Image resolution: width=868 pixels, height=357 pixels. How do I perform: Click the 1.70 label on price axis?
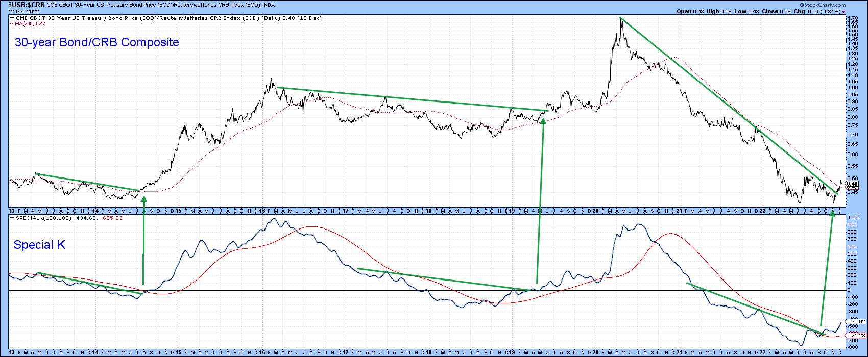[851, 18]
